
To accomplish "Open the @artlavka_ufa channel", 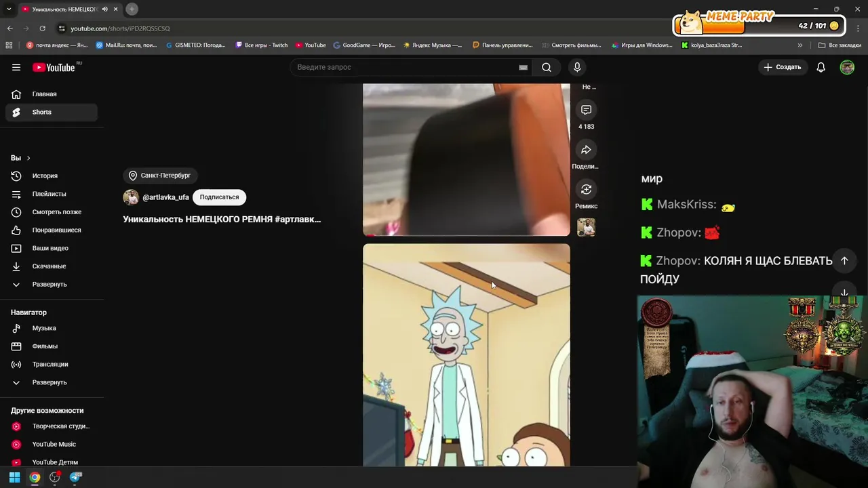I will pyautogui.click(x=165, y=197).
